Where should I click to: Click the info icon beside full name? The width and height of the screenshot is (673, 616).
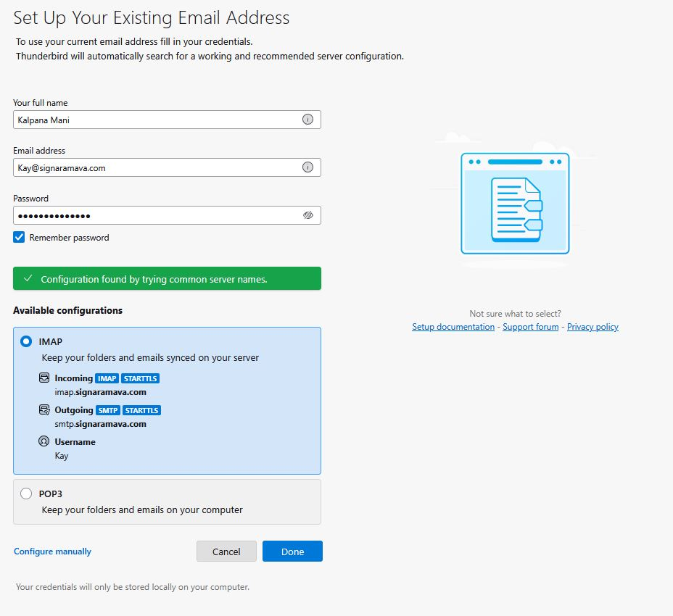307,120
